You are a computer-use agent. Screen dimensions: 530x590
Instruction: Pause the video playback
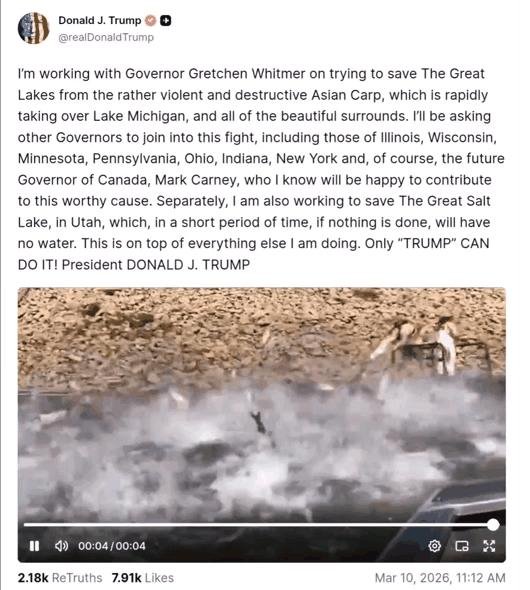point(34,546)
